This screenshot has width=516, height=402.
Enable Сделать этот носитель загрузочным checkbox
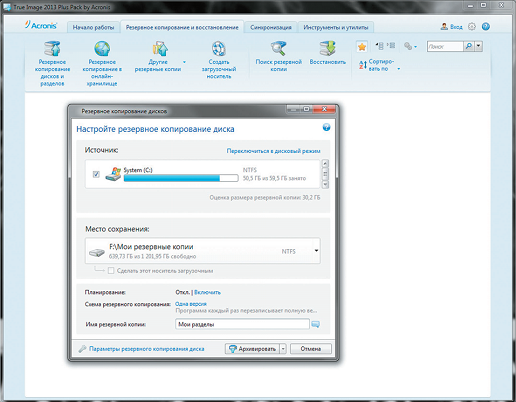pyautogui.click(x=111, y=270)
